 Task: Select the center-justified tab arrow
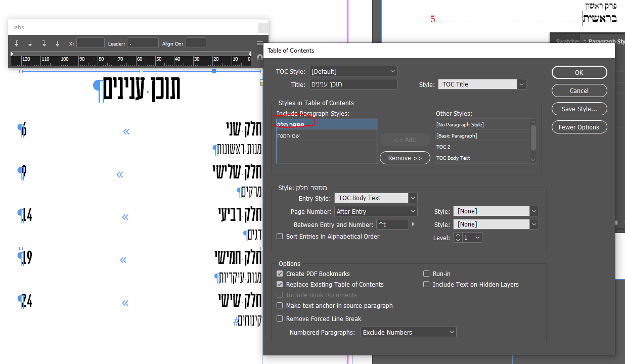(x=30, y=43)
